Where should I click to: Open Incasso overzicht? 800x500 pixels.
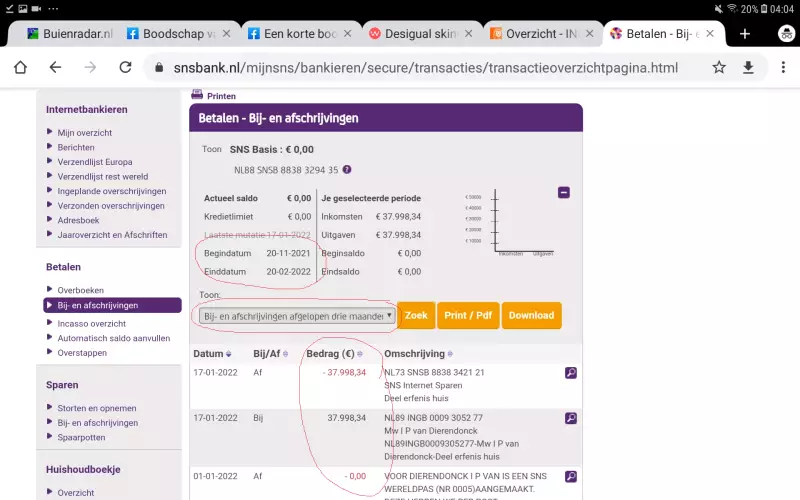(x=92, y=323)
